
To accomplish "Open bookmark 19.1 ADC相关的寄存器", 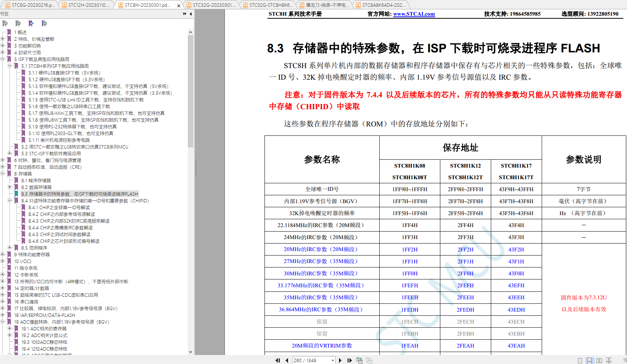I will (44, 328).
